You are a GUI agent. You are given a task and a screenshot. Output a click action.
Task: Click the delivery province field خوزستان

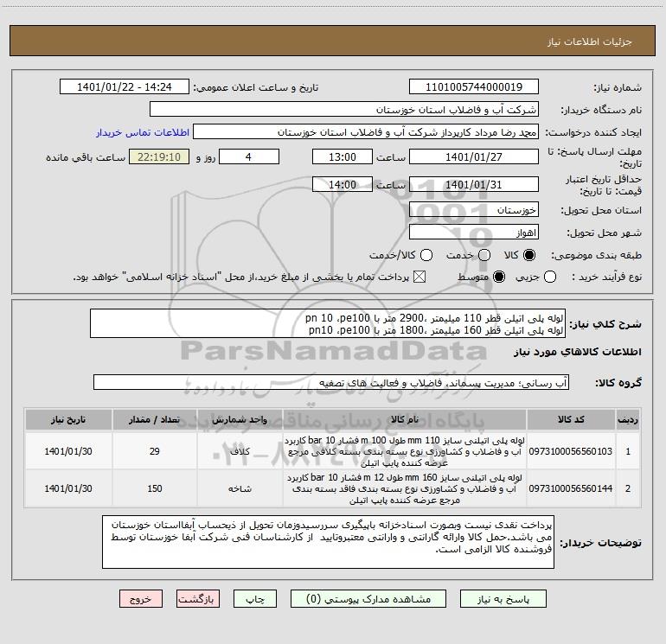[474, 210]
